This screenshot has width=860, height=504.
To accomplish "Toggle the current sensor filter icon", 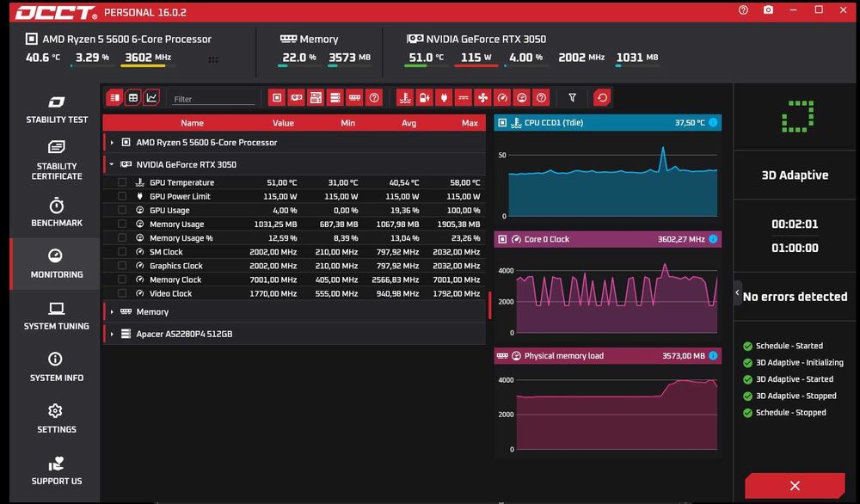I will point(464,98).
